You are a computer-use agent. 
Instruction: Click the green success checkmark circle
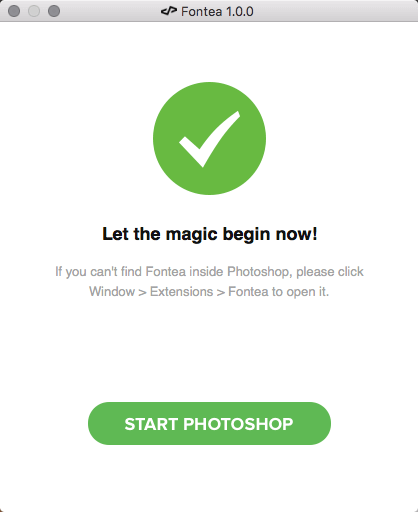(209, 138)
